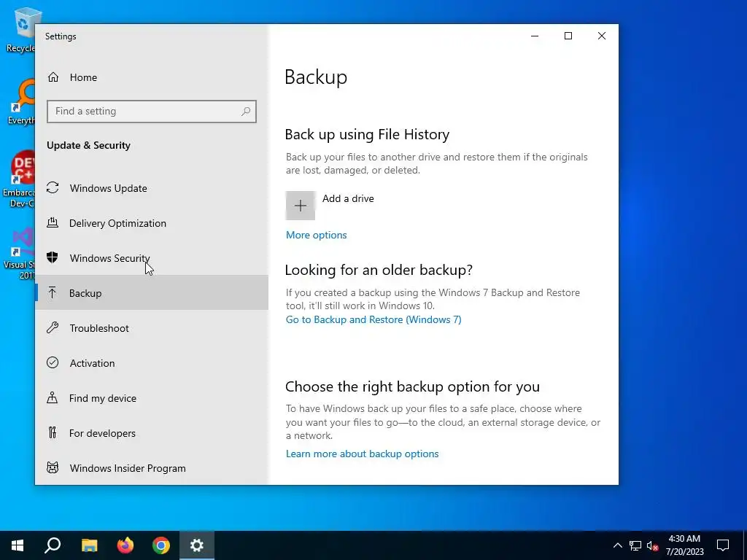Open the notification center icon

tap(723, 545)
